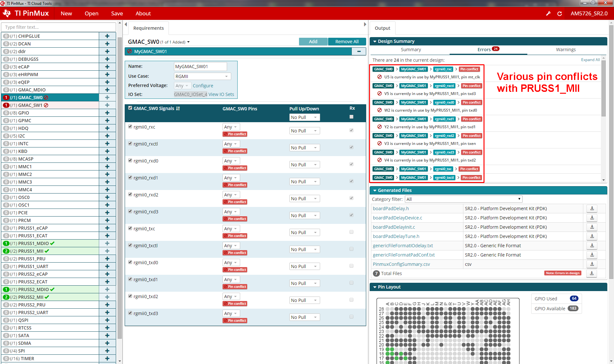Select GMAC_SW1 in the peripheral list

point(50,105)
